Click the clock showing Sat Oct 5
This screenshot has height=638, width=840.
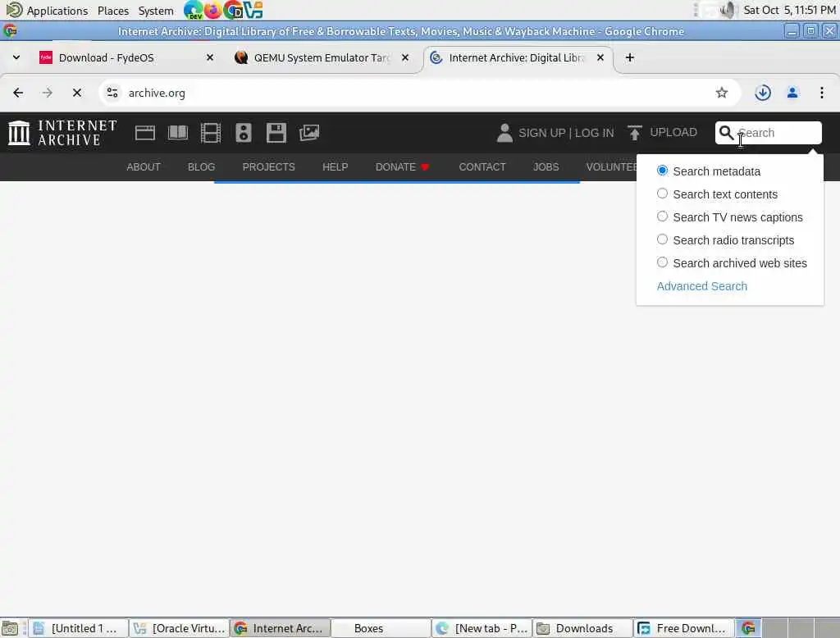[x=789, y=10]
